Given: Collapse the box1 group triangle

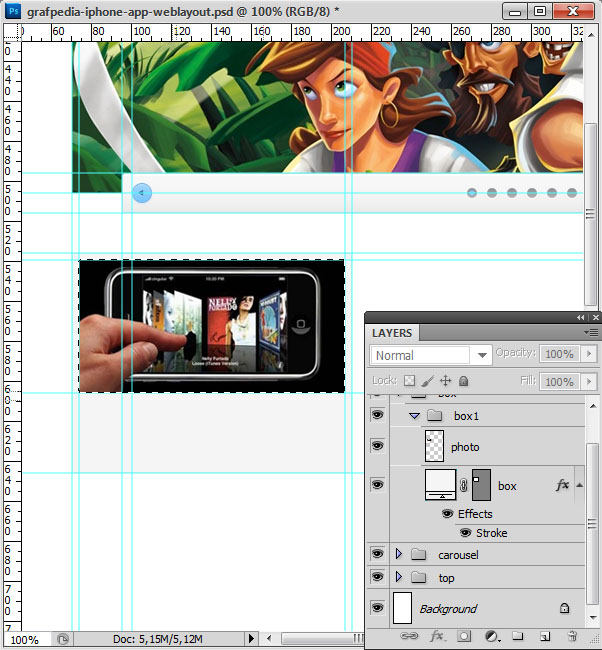Looking at the screenshot, I should click(x=414, y=415).
